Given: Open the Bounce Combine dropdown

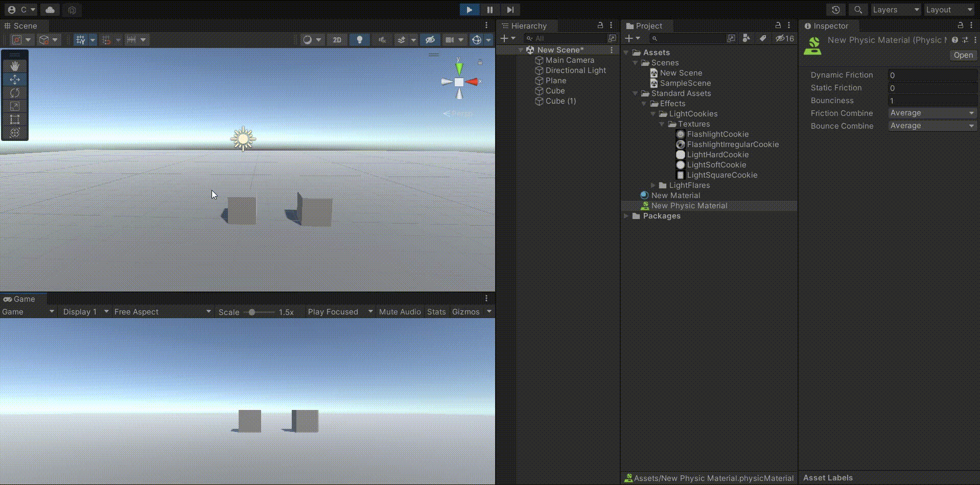Looking at the screenshot, I should pos(932,126).
